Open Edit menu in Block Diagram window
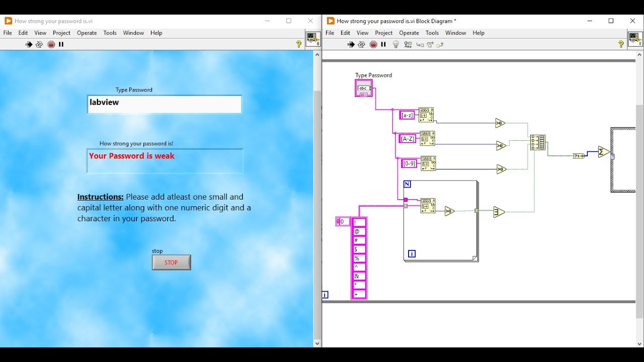Screen dimensions: 644x362 click(345, 33)
